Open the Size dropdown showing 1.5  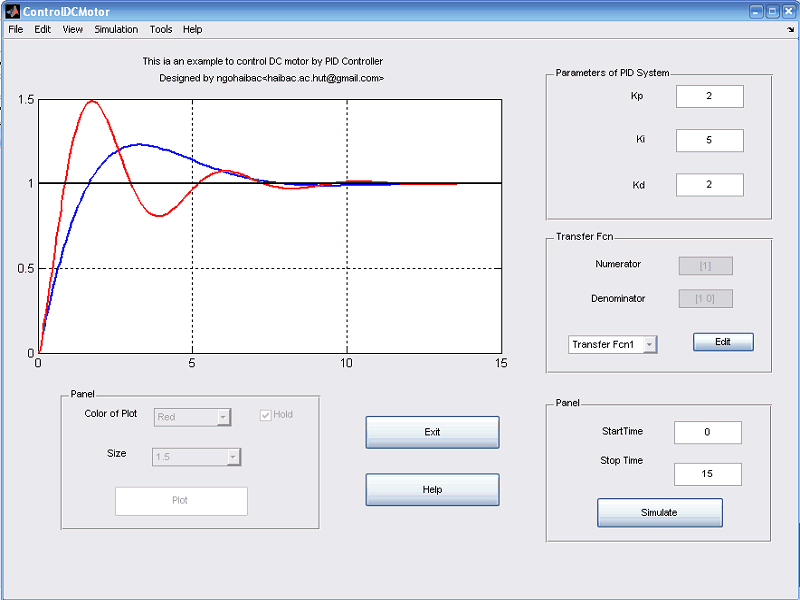click(x=196, y=457)
